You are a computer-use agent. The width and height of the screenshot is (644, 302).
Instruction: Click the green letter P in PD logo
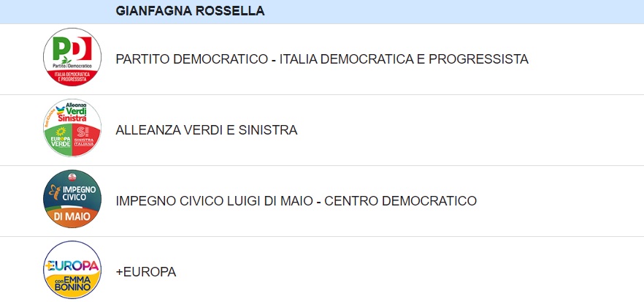pos(62,49)
